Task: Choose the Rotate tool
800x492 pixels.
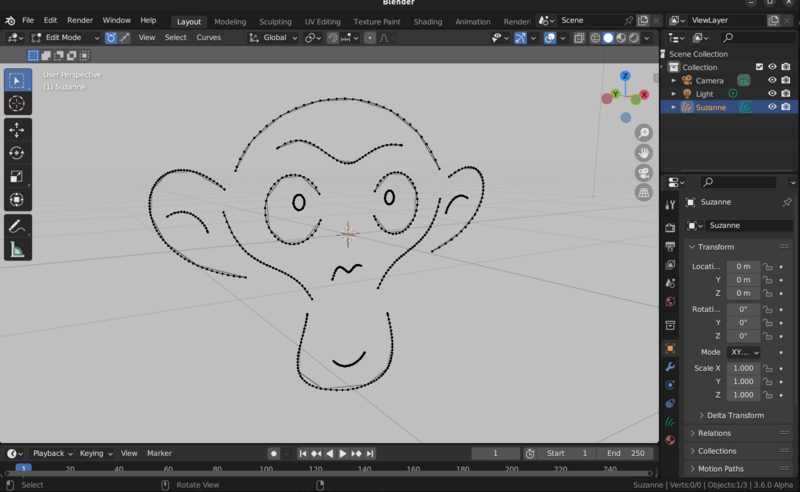Action: pos(17,153)
